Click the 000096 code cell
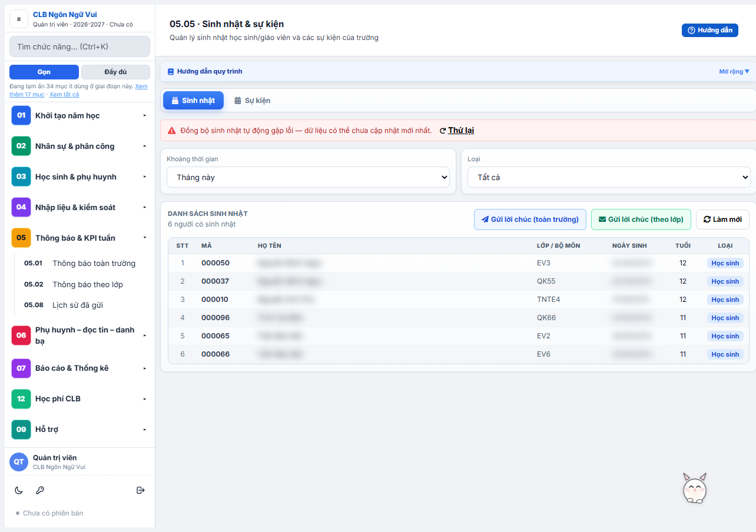The image size is (756, 532). (x=215, y=318)
